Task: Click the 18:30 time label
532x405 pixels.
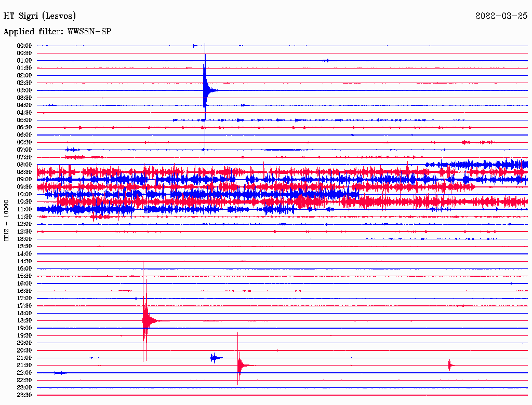Action: 24,321
